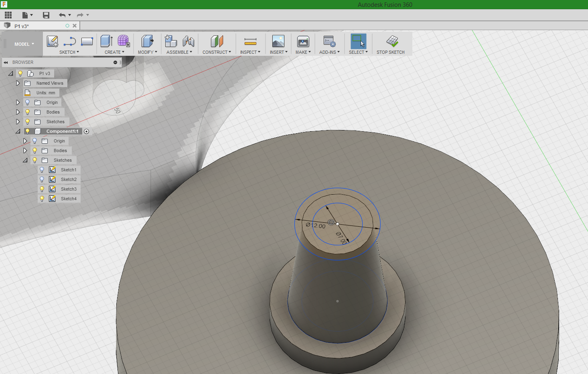This screenshot has width=588, height=374.
Task: Click the browser panel minimize dot
Action: pos(115,63)
